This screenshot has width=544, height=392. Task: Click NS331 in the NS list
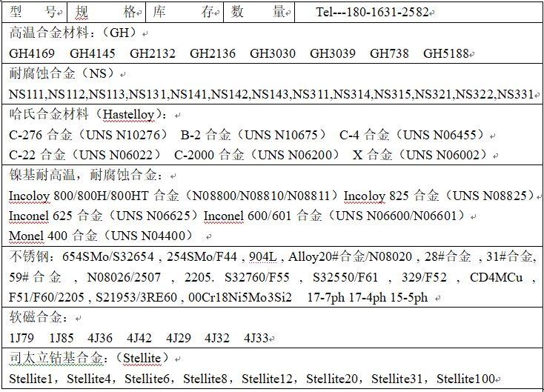point(515,94)
